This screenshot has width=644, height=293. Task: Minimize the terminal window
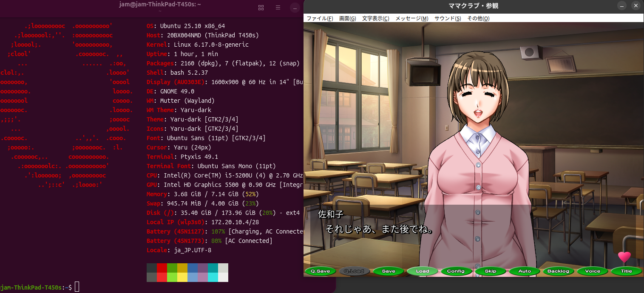(x=295, y=8)
